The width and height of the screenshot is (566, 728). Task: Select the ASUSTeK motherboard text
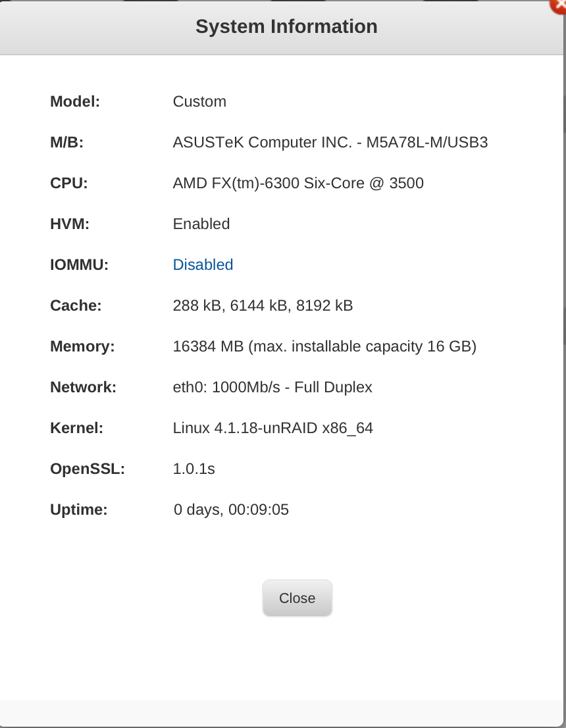pyautogui.click(x=330, y=142)
